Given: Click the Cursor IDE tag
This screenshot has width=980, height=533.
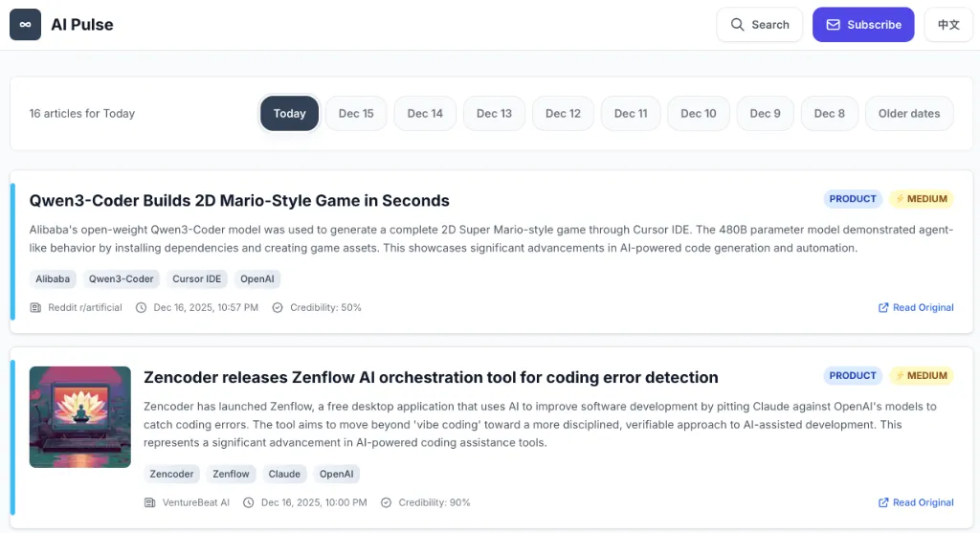Looking at the screenshot, I should click(x=197, y=278).
